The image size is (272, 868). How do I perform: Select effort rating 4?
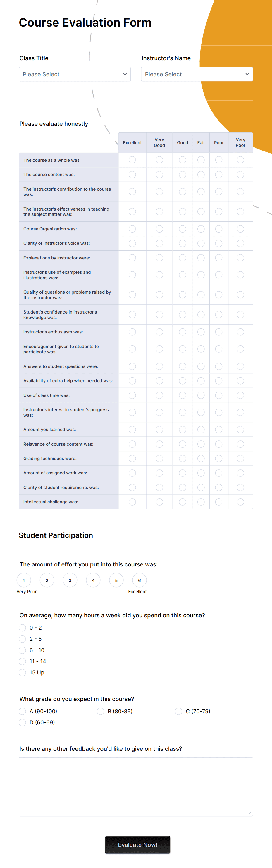point(93,580)
